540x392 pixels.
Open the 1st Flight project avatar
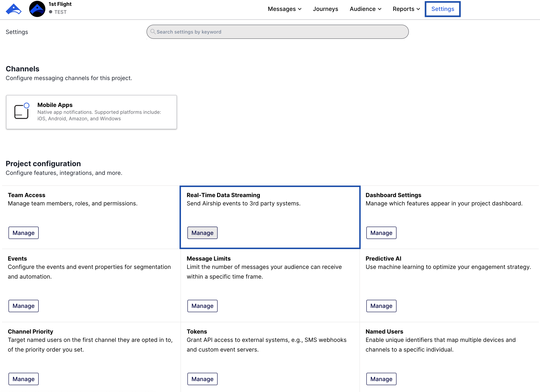click(x=37, y=9)
